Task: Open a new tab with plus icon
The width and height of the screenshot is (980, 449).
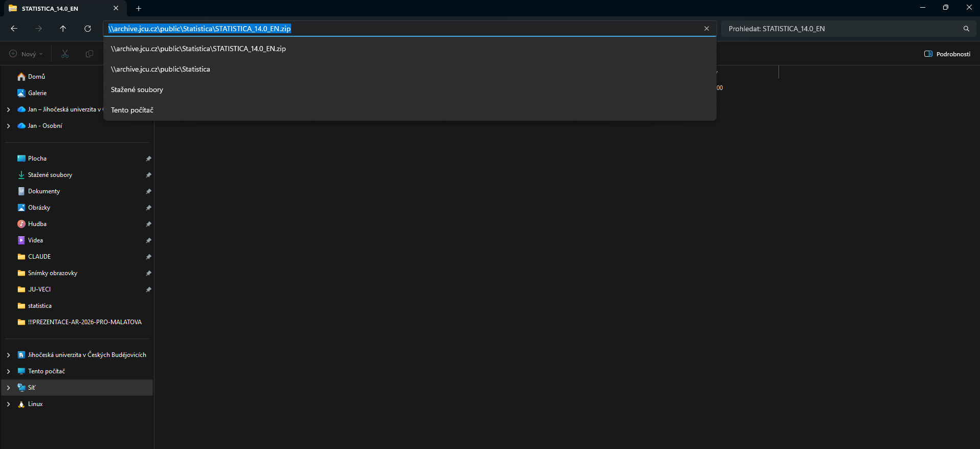Action: point(139,8)
